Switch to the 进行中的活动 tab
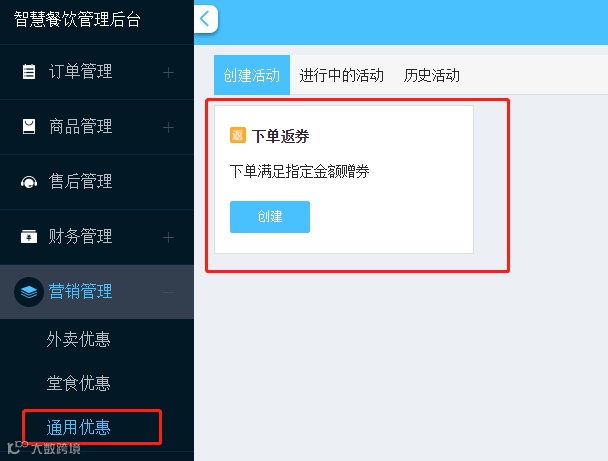Screen dimensions: 608x461 pyautogui.click(x=341, y=75)
